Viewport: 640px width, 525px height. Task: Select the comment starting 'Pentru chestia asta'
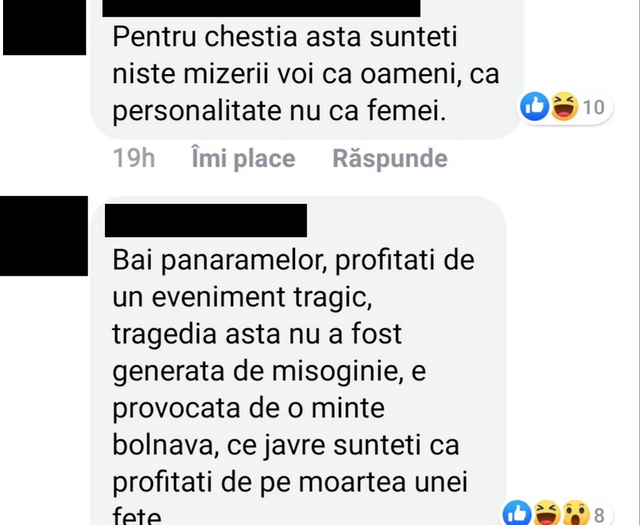306,69
